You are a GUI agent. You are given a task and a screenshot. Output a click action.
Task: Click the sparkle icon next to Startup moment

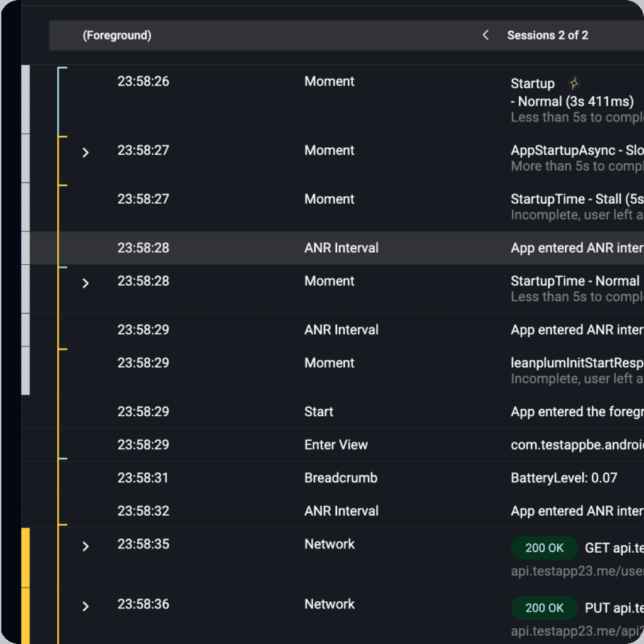[x=574, y=82]
